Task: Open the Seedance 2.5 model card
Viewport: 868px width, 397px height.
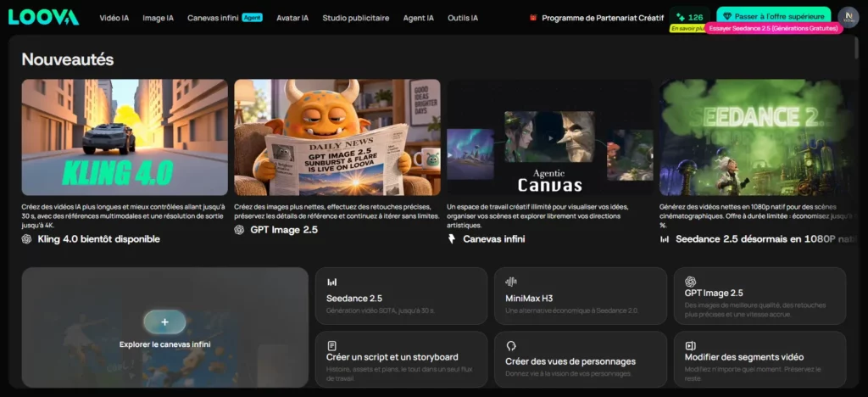Action: [x=401, y=296]
